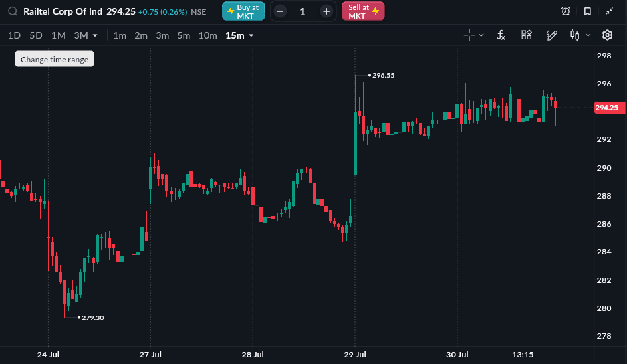Open the indicators fx function icon
The height and width of the screenshot is (364, 627).
click(x=501, y=35)
